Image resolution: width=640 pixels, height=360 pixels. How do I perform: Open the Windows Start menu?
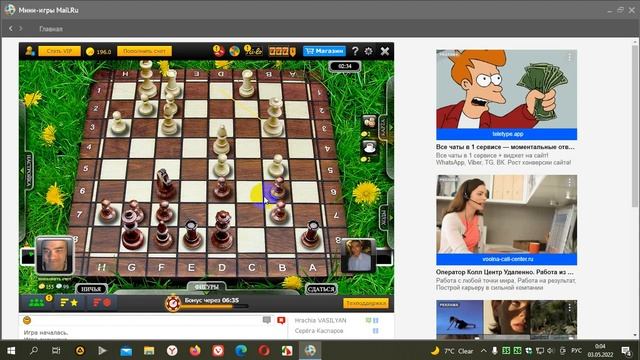(11, 351)
